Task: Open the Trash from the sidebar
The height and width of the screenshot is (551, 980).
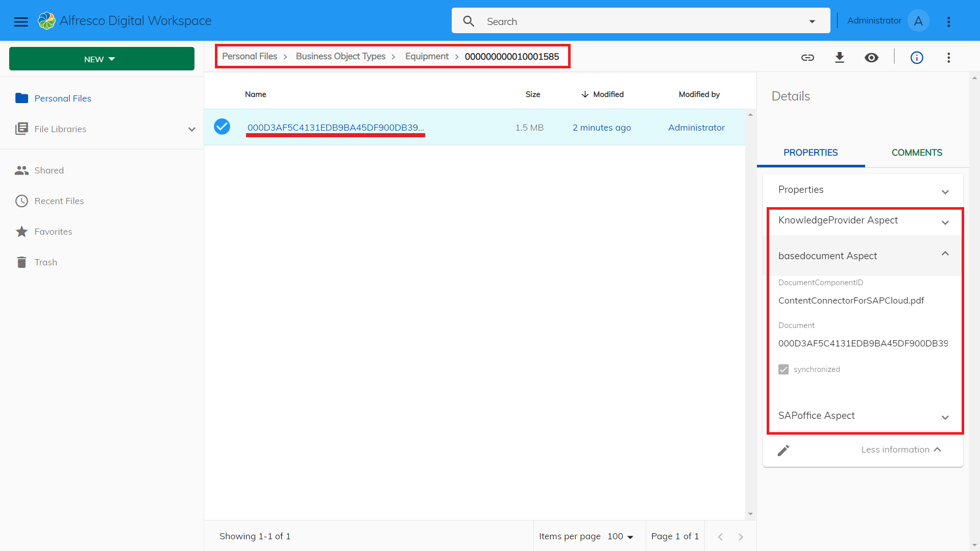Action: (46, 262)
